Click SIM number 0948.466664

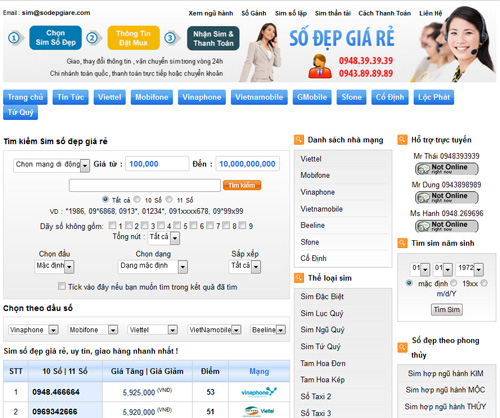coord(56,392)
